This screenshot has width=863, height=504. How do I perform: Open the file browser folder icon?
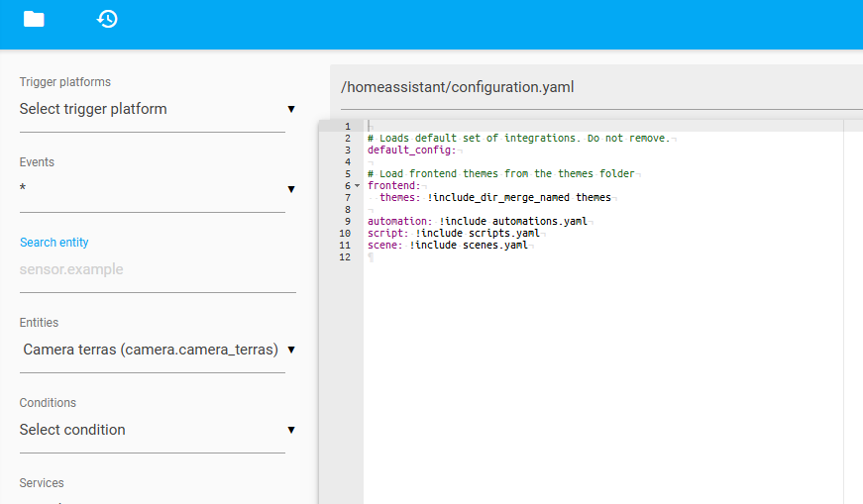(34, 19)
